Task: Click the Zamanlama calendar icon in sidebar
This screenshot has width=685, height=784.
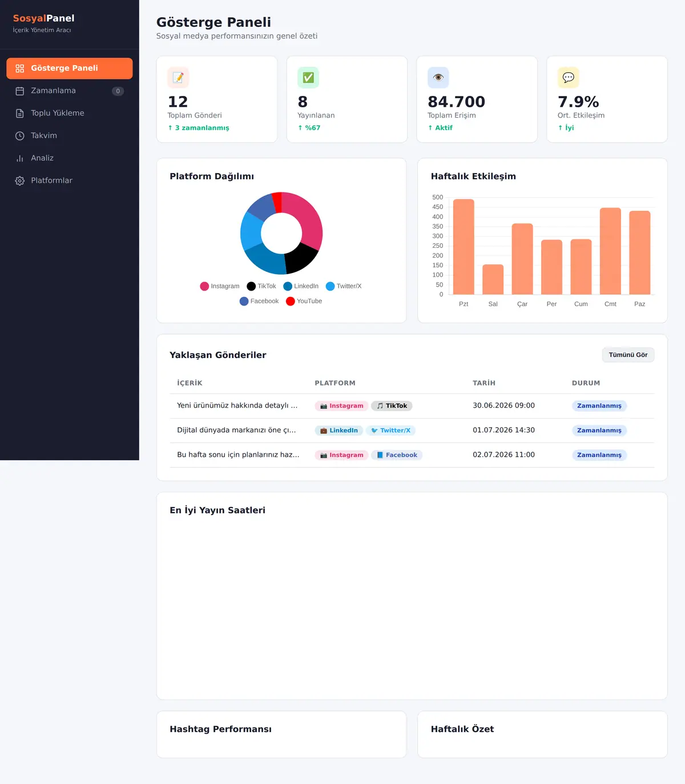Action: pos(20,91)
